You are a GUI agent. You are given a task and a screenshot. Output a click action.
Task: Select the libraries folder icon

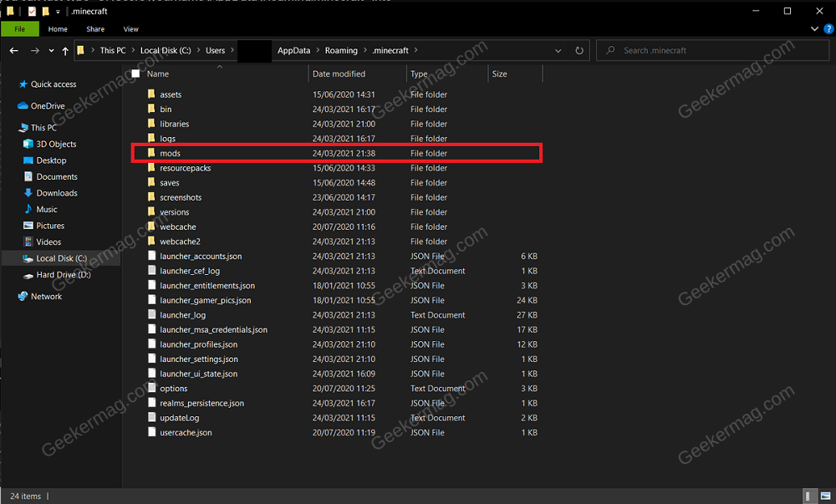click(151, 123)
